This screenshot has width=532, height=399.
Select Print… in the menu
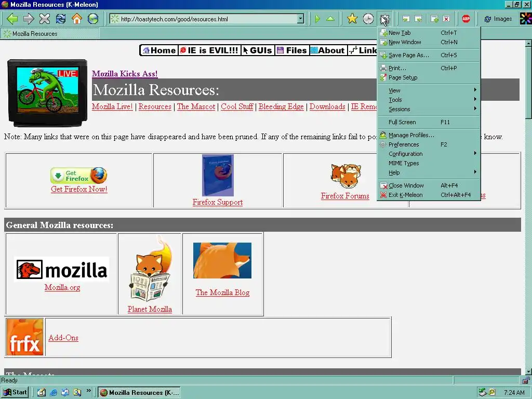coord(429,68)
